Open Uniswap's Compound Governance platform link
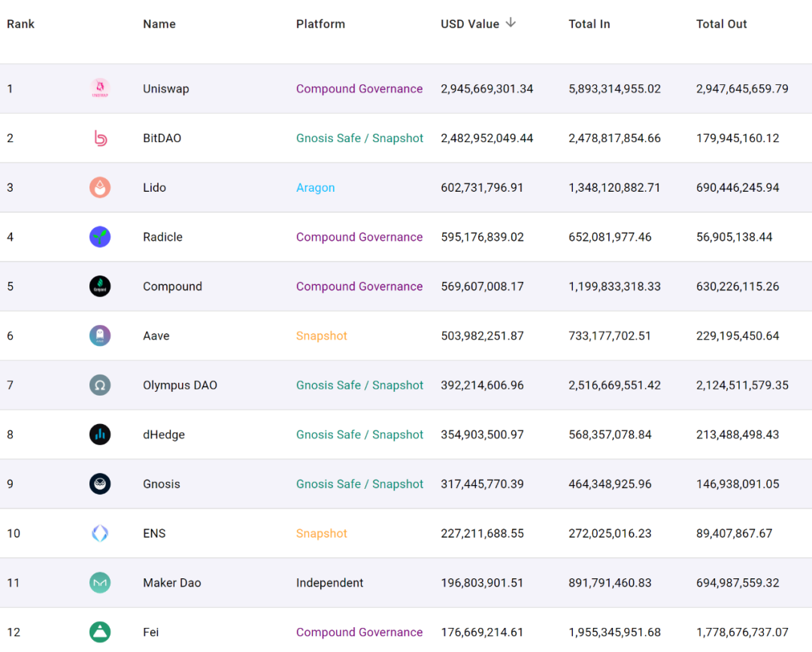812x652 pixels. coord(359,89)
